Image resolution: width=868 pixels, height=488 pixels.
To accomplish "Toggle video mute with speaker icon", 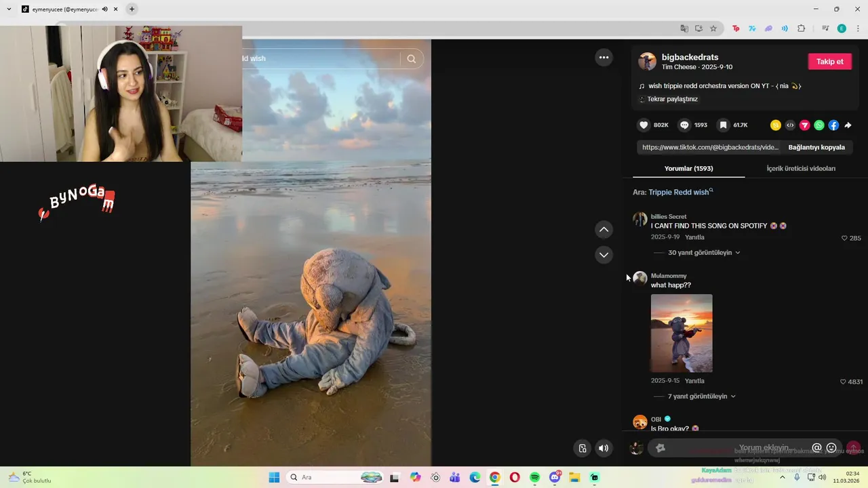I will pyautogui.click(x=603, y=448).
